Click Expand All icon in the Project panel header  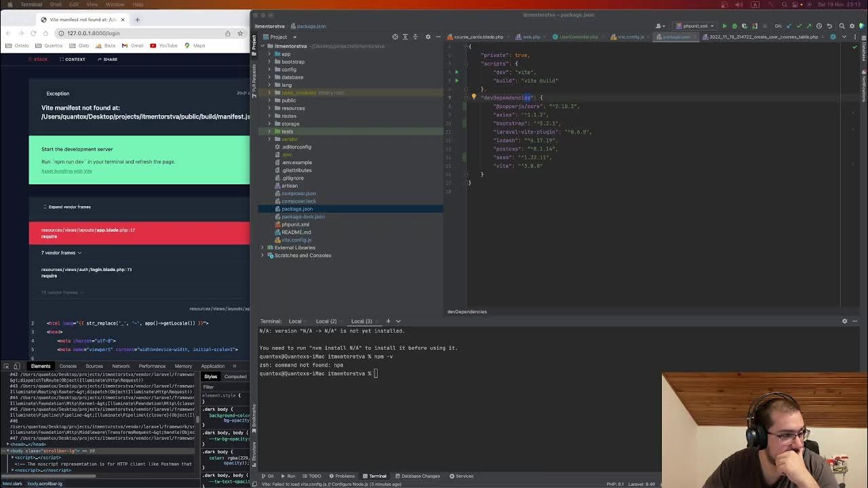click(x=406, y=37)
